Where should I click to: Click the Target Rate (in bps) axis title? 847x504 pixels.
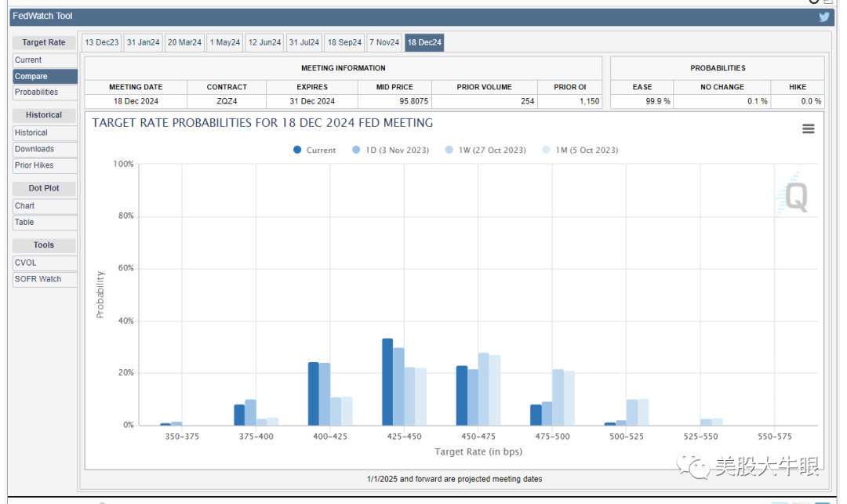[x=478, y=451]
